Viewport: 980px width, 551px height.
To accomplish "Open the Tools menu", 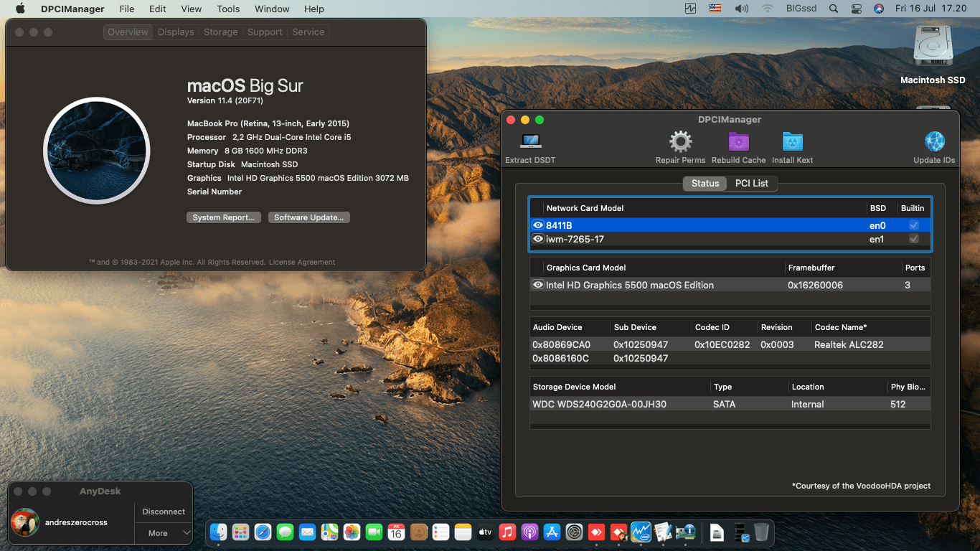I will pyautogui.click(x=228, y=9).
